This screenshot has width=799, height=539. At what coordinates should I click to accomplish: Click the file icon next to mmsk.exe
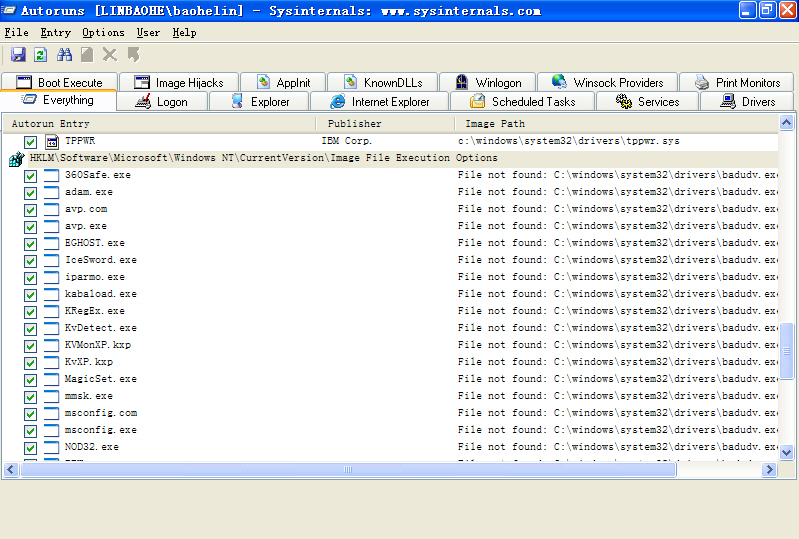tap(51, 396)
